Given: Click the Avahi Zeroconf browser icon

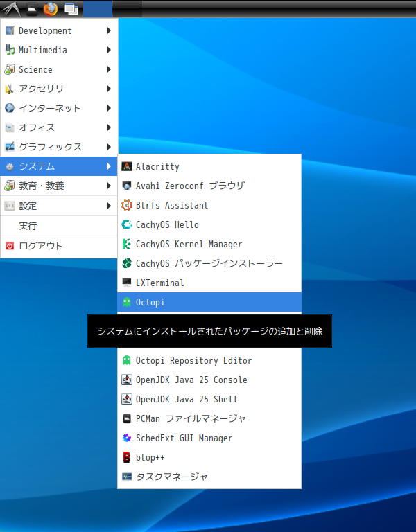Looking at the screenshot, I should coord(127,186).
